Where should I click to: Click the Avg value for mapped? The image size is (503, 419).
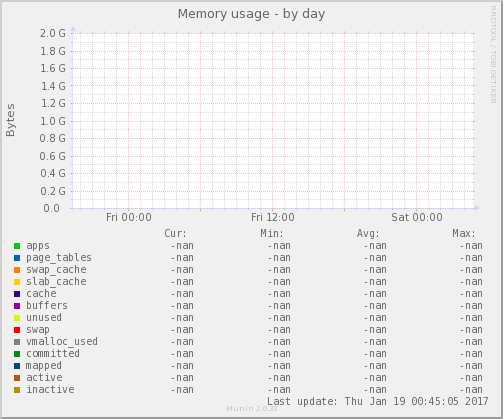click(x=375, y=366)
